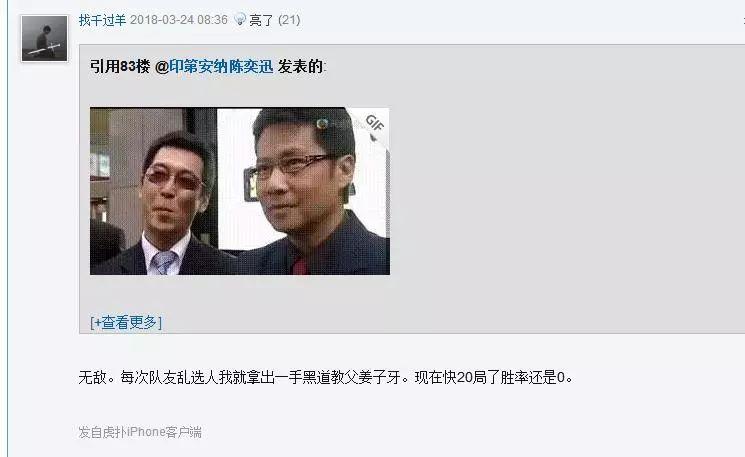Click the red tie in the GIF image
The image size is (745, 457).
[300, 266]
